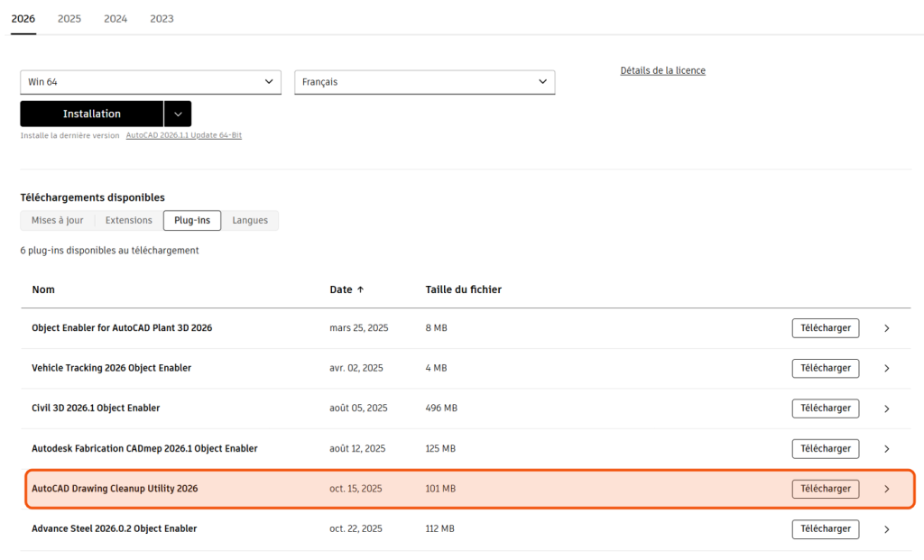
Task: Switch to the 2026 version tab
Action: coord(23,19)
